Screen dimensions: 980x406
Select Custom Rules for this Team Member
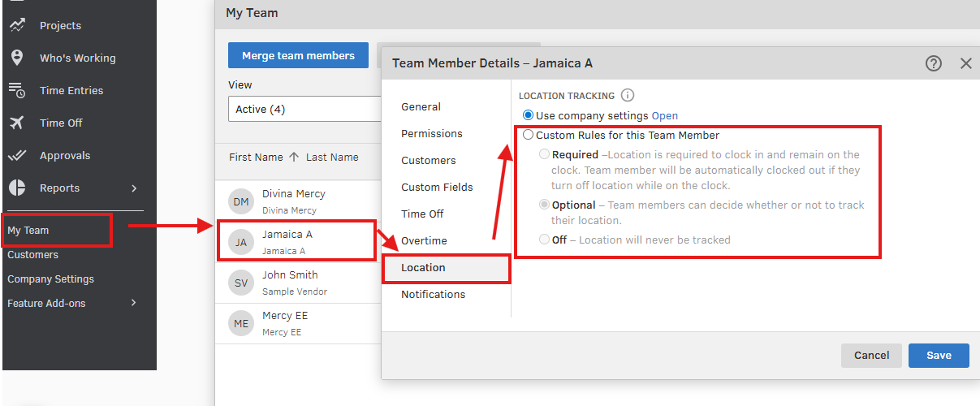tap(529, 136)
